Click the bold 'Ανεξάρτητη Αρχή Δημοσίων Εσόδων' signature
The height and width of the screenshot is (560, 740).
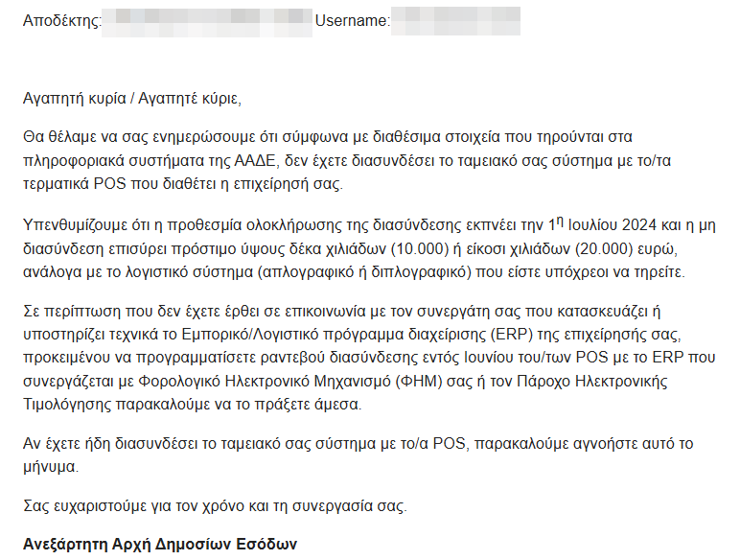point(160,544)
